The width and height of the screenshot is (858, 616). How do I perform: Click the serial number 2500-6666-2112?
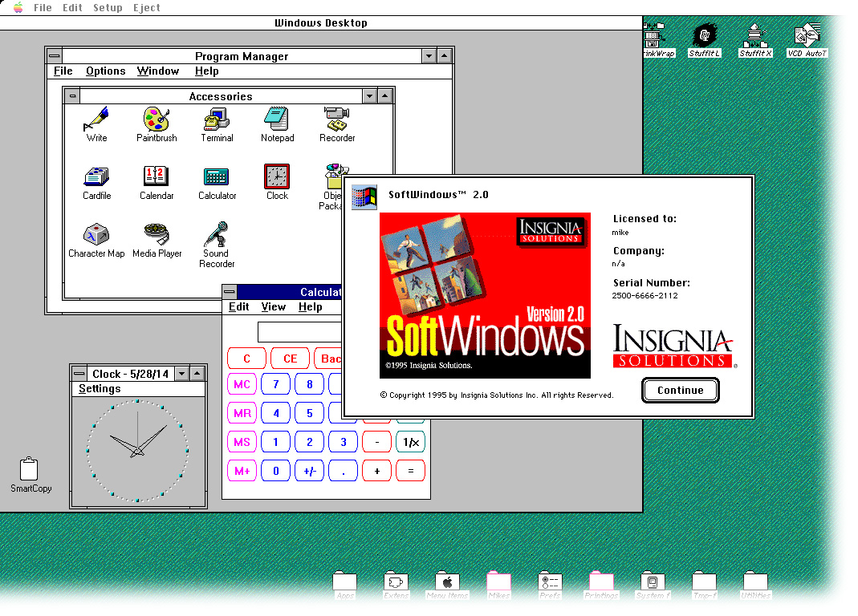tap(645, 295)
